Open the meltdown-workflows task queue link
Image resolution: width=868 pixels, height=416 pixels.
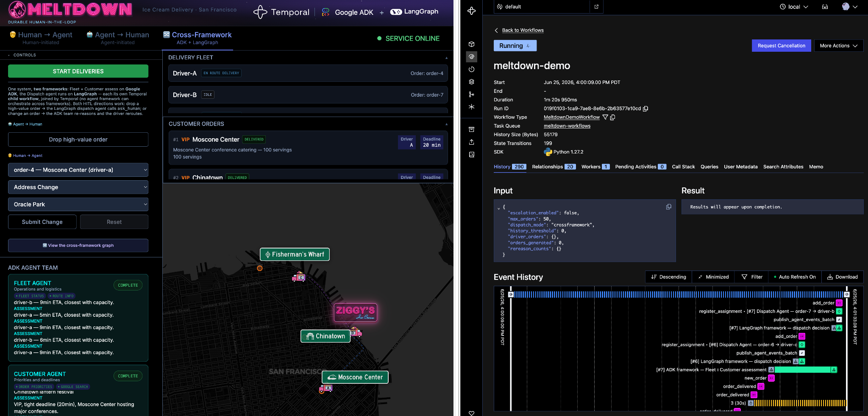click(567, 126)
